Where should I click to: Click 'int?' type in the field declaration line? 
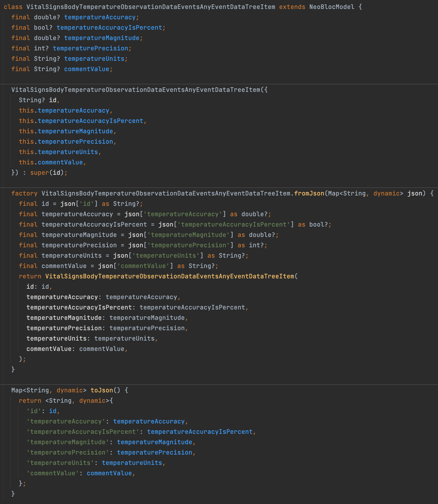[x=41, y=48]
